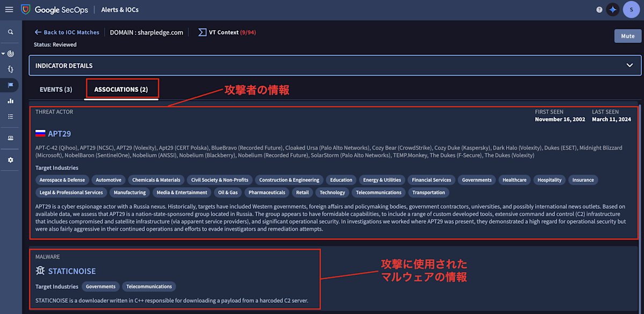Open the search icon in sidebar

(10, 32)
